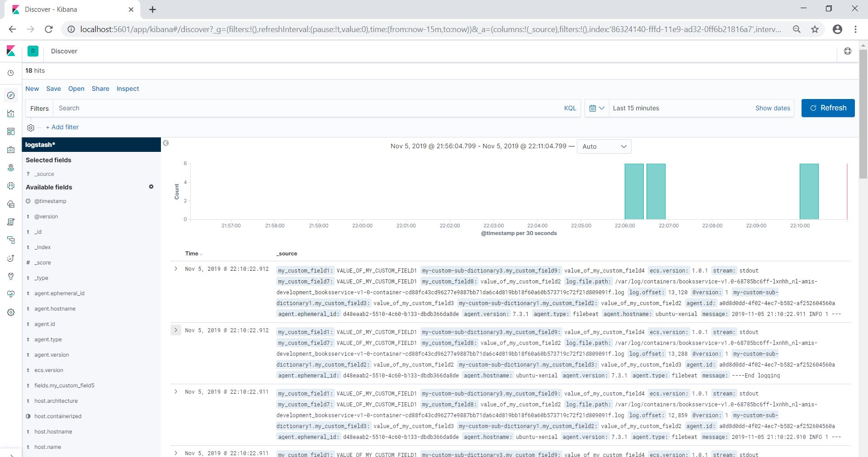Click the 22:10:00 histogram bar
868x457 pixels.
pos(808,192)
